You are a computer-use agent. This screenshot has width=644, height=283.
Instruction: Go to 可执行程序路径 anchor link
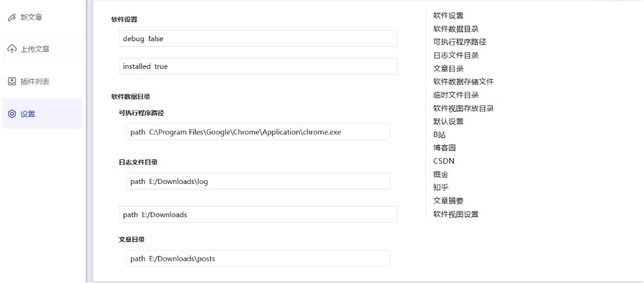click(x=459, y=42)
